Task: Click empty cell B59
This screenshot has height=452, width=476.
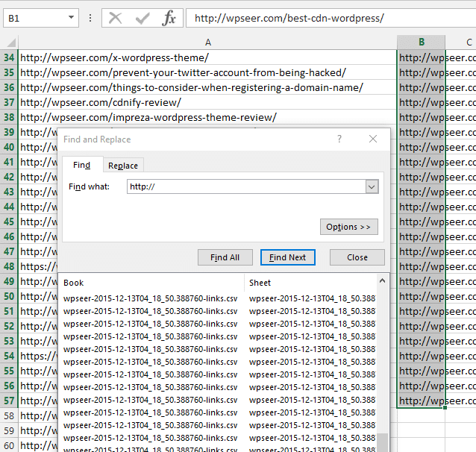Action: [421, 430]
